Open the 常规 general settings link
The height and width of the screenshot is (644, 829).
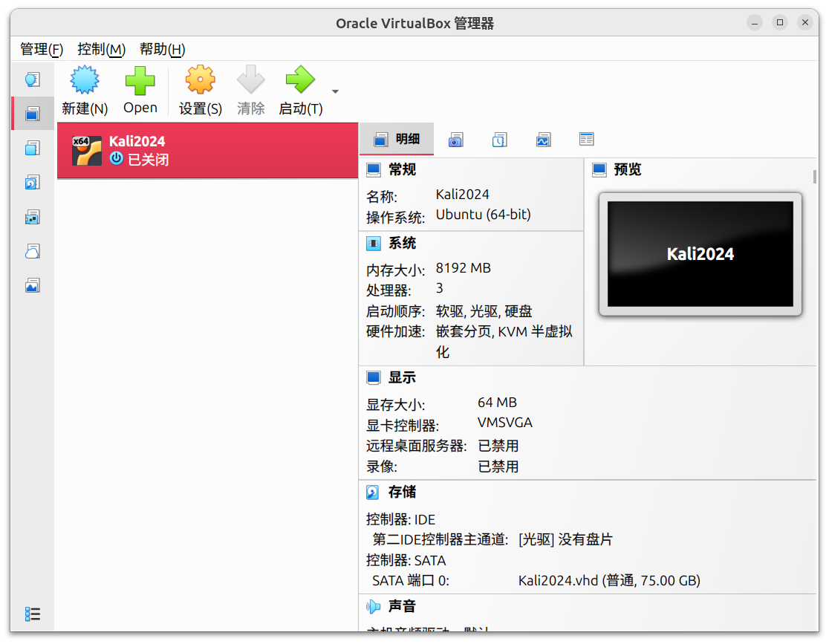click(403, 169)
